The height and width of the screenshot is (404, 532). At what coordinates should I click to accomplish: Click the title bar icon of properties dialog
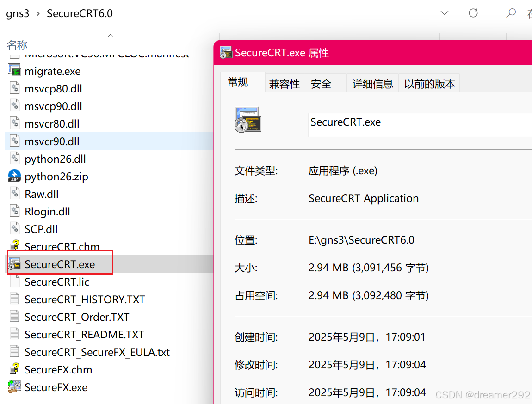tap(226, 53)
